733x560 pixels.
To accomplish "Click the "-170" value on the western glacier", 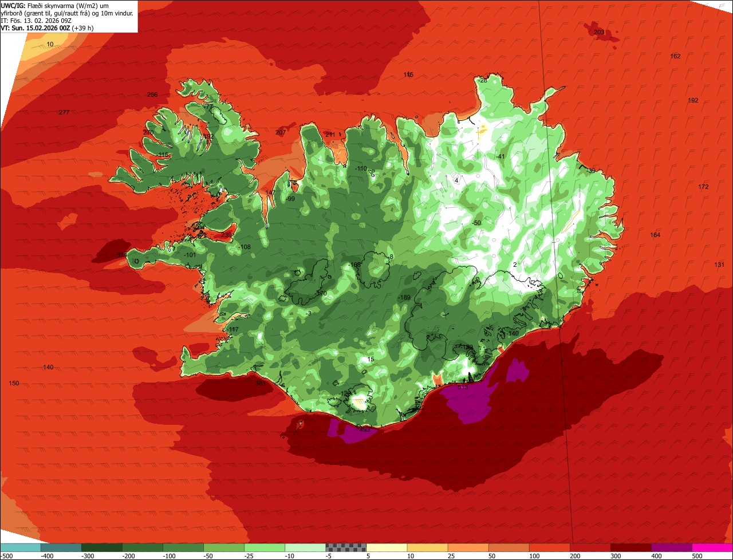I will (x=321, y=293).
